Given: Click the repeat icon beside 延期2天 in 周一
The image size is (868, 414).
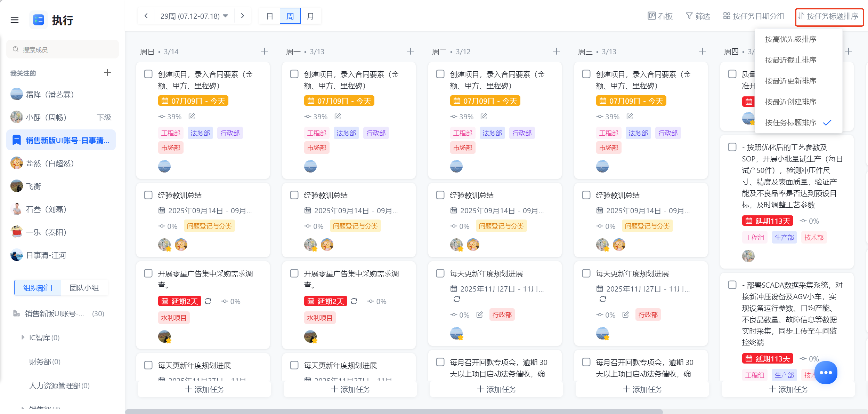Looking at the screenshot, I should (x=354, y=301).
